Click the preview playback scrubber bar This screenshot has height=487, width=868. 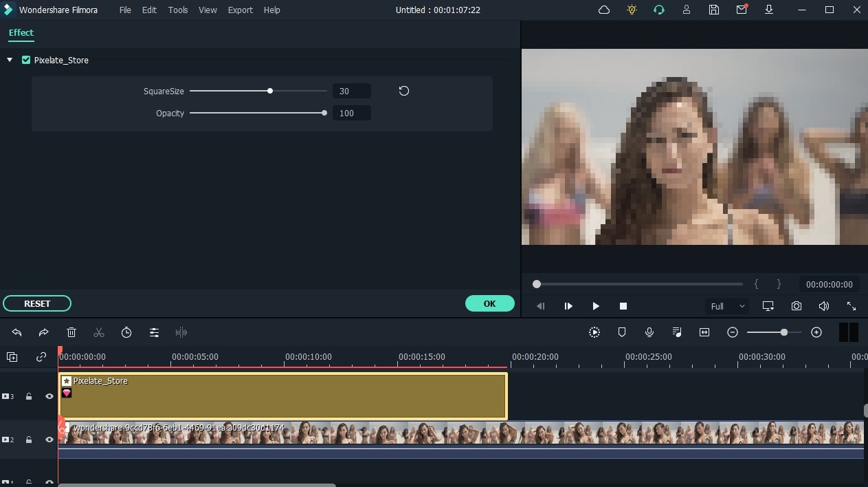click(x=639, y=284)
